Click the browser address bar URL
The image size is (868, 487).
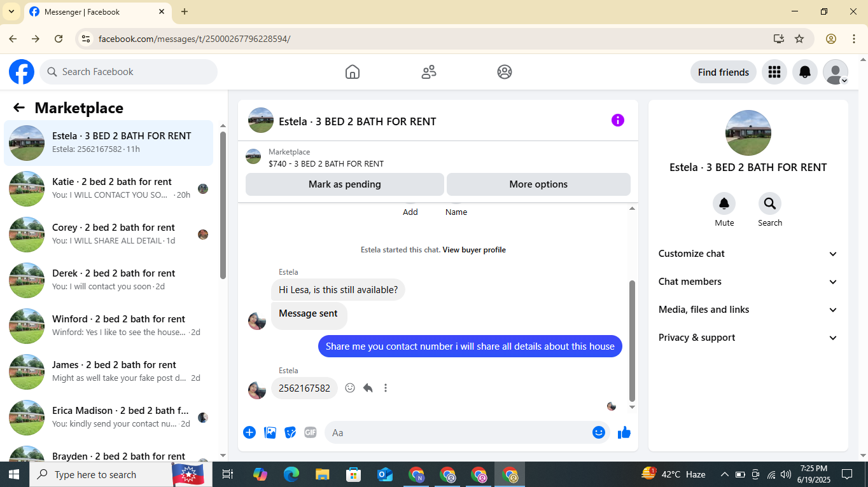(194, 39)
